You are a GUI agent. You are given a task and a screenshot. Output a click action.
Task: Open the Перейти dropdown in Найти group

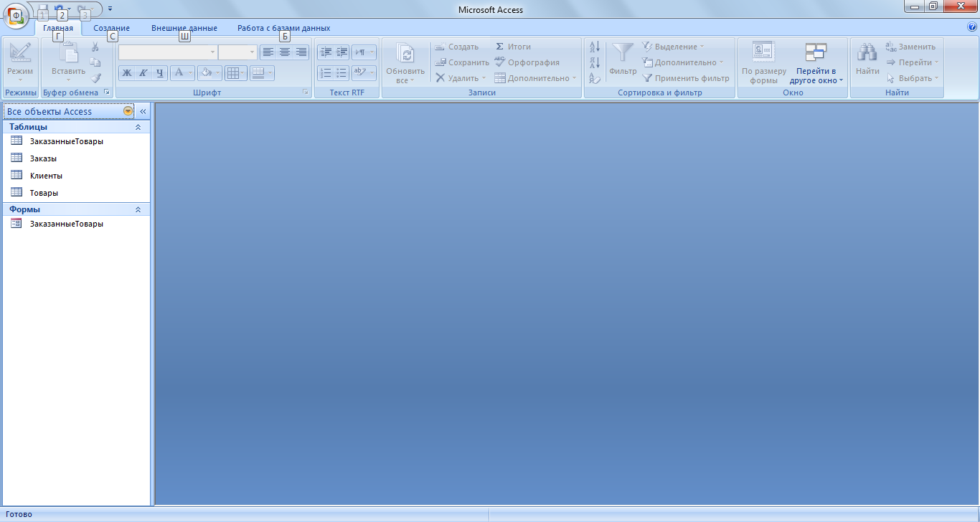point(913,62)
